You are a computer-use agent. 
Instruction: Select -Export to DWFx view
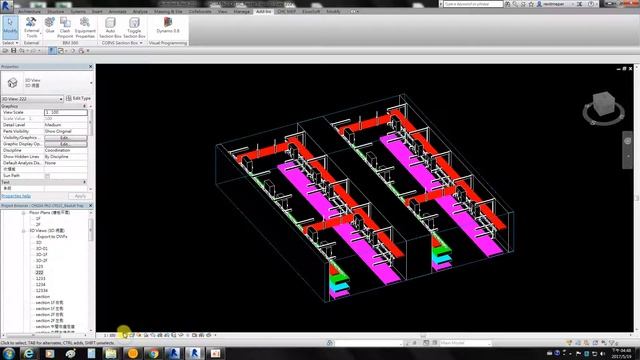51,236
